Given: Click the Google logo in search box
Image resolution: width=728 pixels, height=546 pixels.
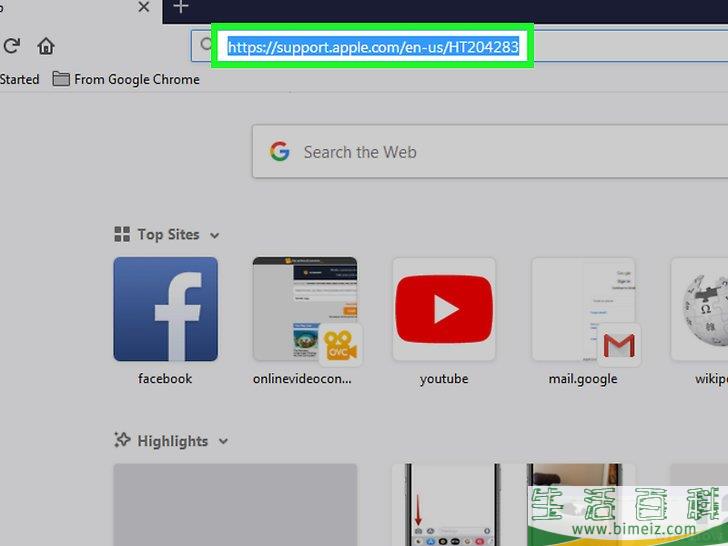Looking at the screenshot, I should [280, 151].
